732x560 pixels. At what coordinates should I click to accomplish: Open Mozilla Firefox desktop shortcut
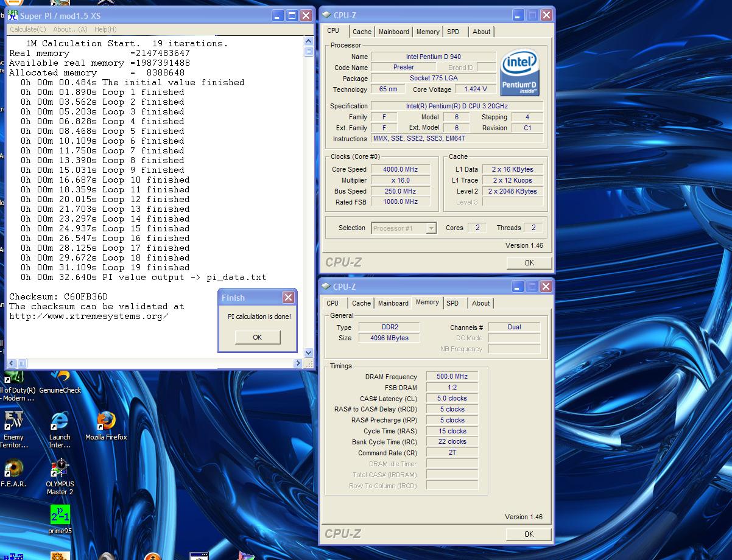click(x=106, y=426)
